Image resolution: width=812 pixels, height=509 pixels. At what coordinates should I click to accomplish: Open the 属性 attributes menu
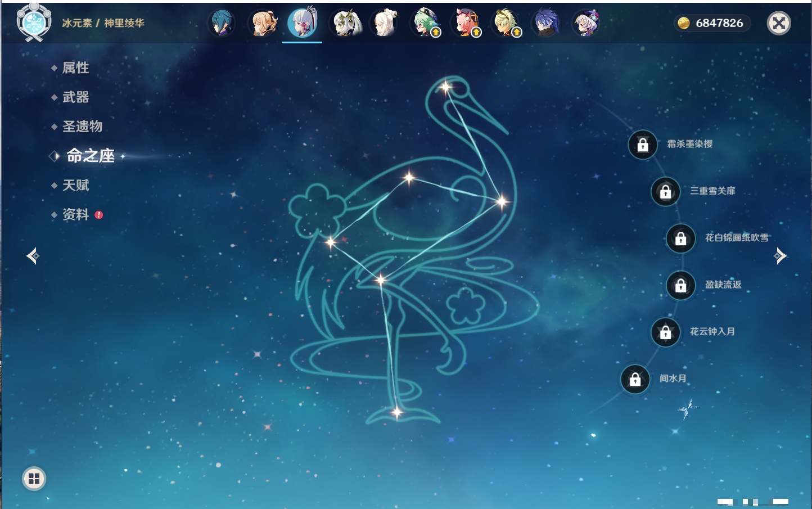[x=75, y=68]
